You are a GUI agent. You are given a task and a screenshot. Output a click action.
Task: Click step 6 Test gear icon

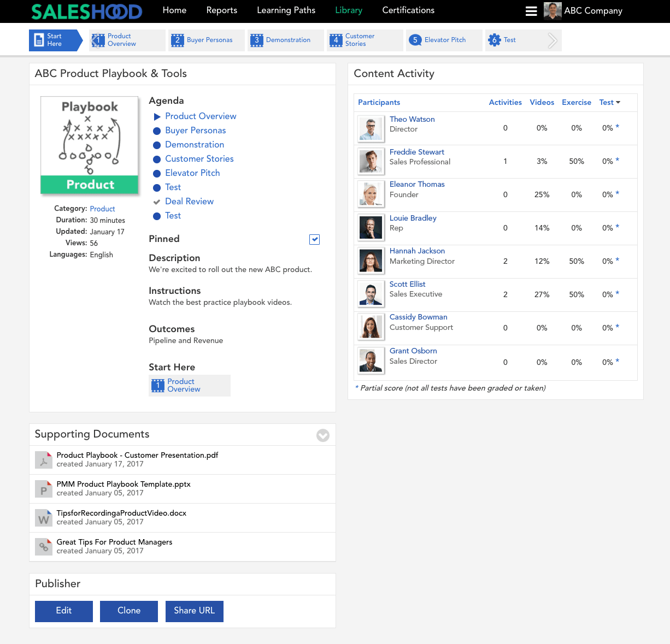(x=494, y=40)
